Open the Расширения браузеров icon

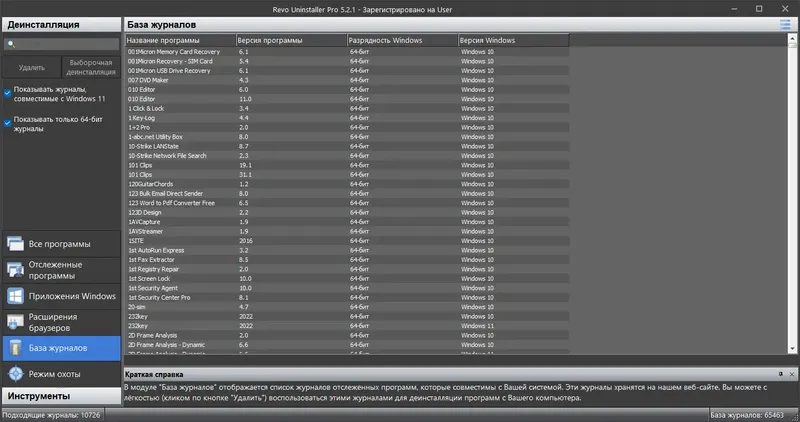[15, 322]
